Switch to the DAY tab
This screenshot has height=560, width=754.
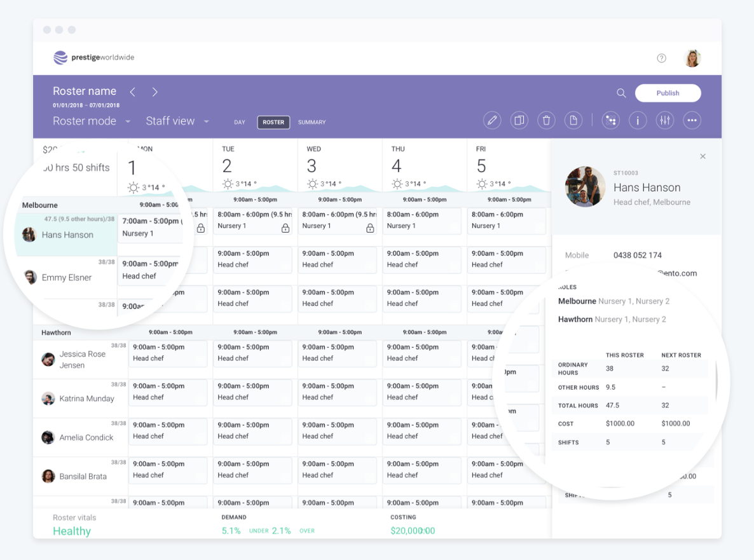pyautogui.click(x=240, y=123)
